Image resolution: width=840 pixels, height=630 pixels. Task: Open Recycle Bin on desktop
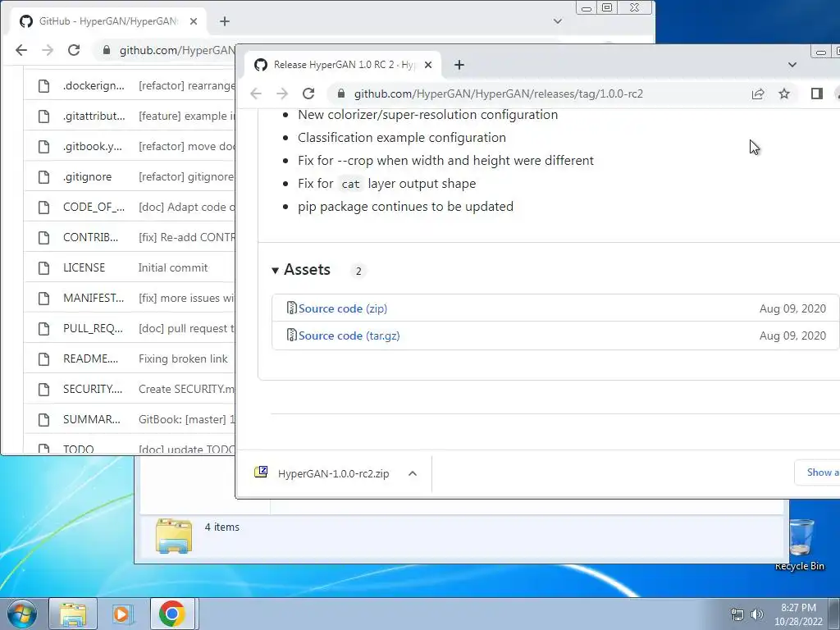[x=800, y=545]
